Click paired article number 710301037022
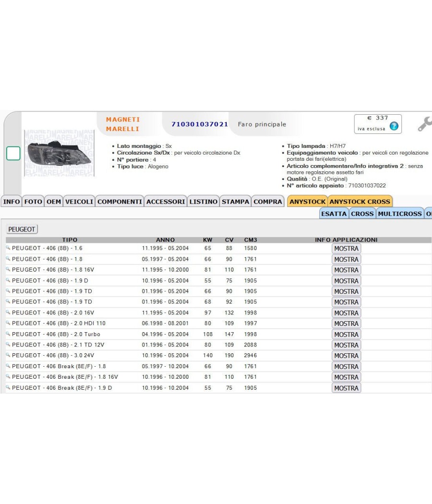Image resolution: width=432 pixels, height=504 pixels. pyautogui.click(x=367, y=185)
